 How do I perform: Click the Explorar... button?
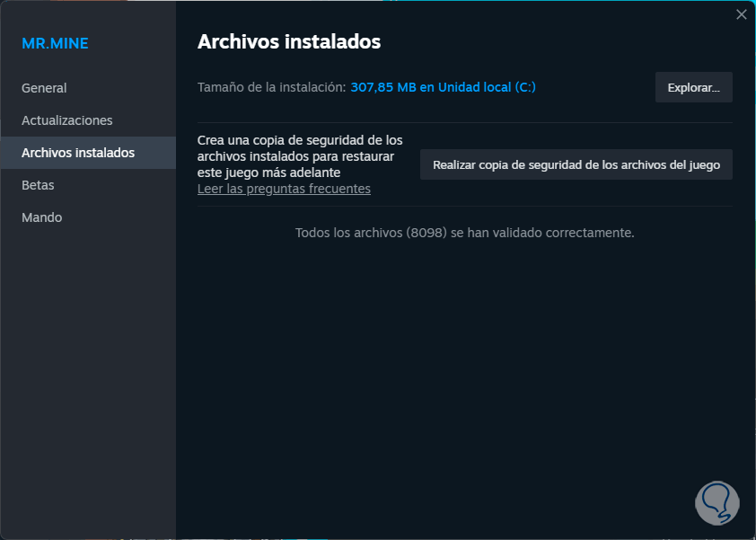point(693,87)
